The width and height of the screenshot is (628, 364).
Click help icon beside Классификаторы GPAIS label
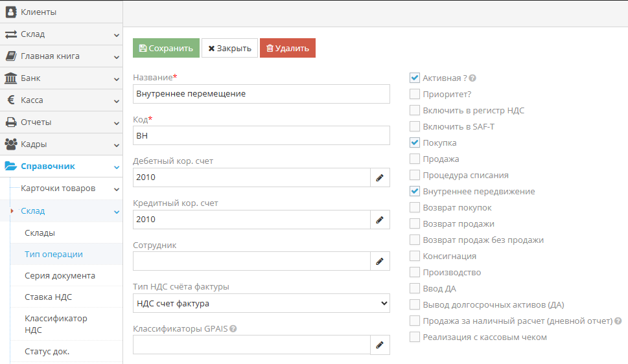[x=233, y=328]
